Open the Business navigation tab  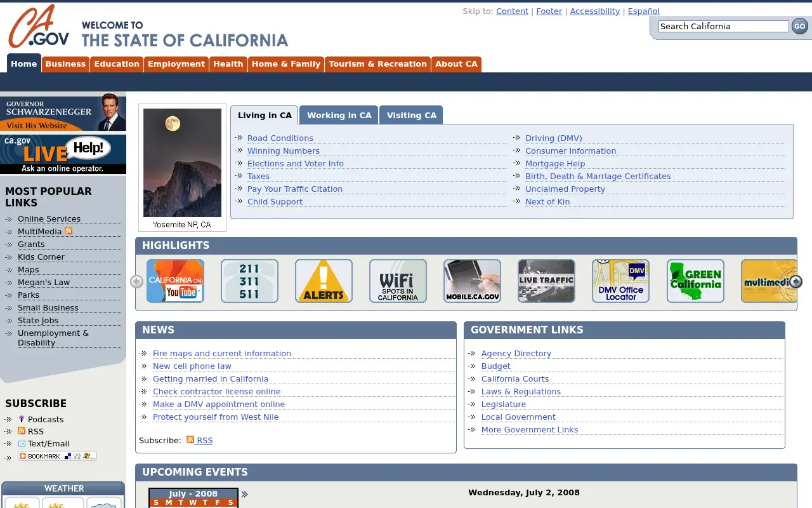(x=65, y=64)
